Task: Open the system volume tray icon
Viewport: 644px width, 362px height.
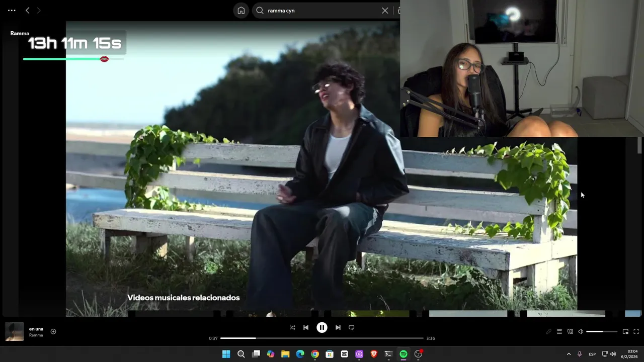Action: 613,354
